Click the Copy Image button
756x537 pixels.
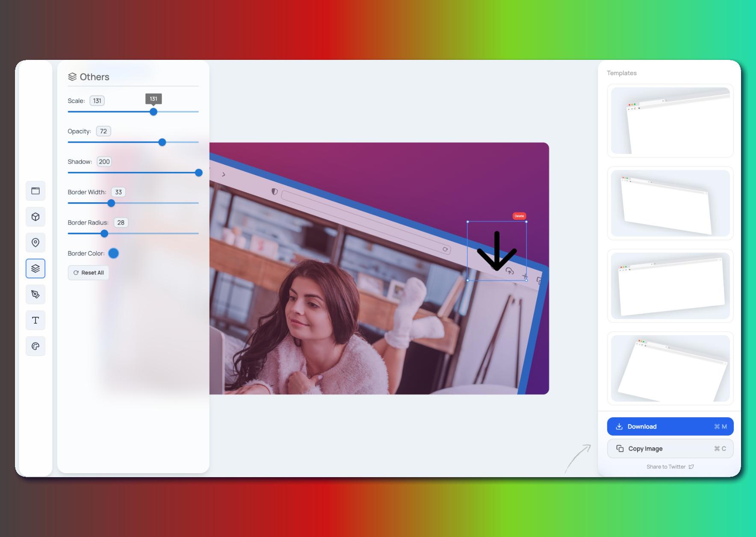coord(670,448)
